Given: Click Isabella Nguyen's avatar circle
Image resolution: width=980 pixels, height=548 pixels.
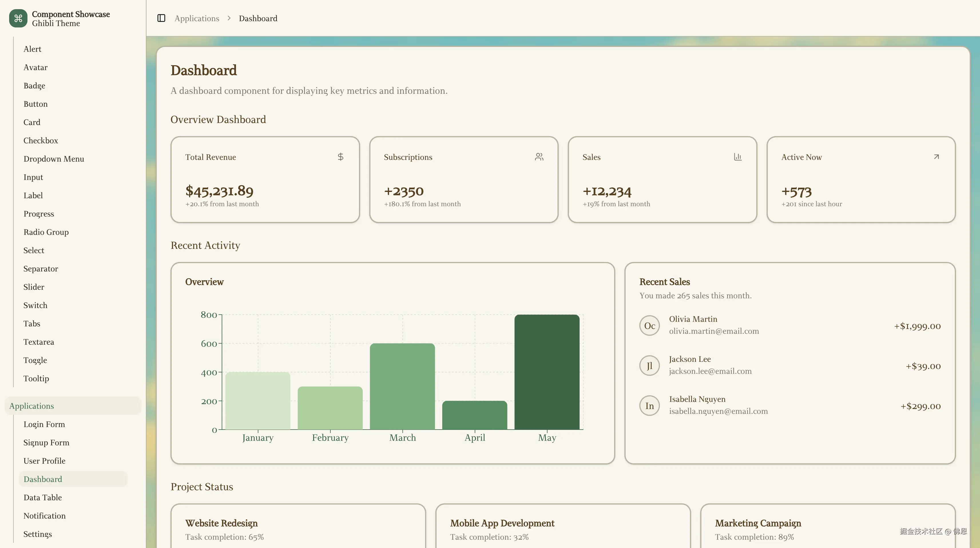Looking at the screenshot, I should 649,406.
